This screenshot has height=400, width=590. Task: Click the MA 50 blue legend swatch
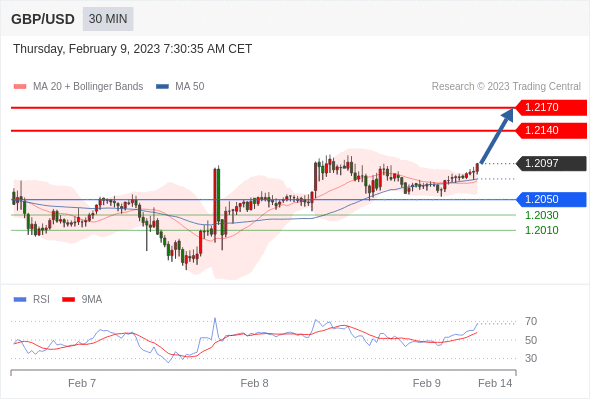pos(163,87)
